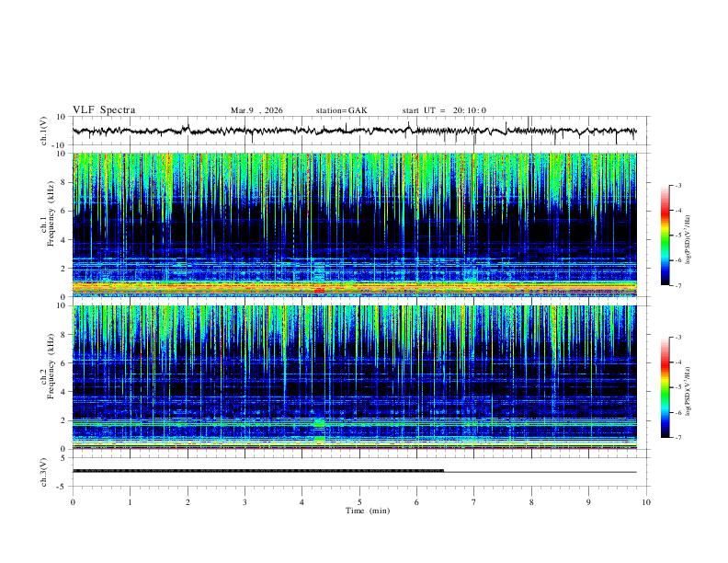Click the 'ch.1(V)' axis label
Image resolution: width=728 pixels, height=563 pixels.
tap(44, 131)
